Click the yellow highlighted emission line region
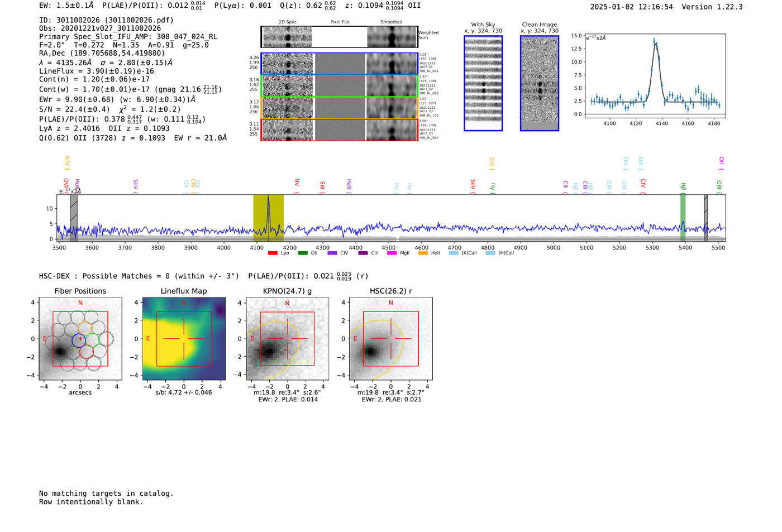782x532 pixels. click(268, 218)
